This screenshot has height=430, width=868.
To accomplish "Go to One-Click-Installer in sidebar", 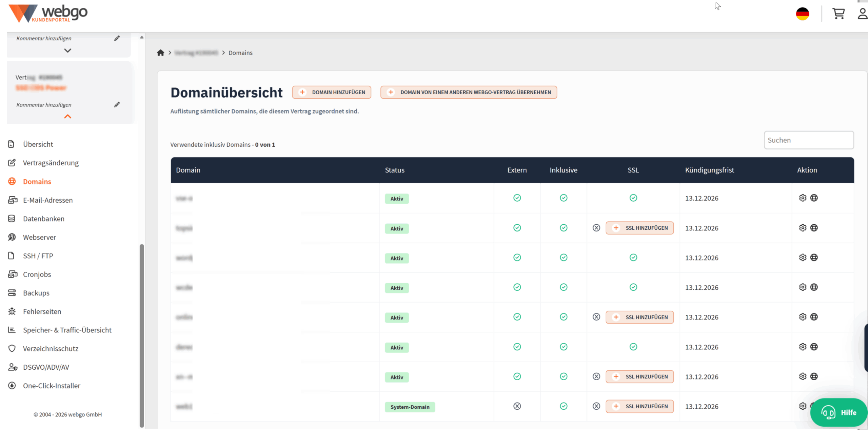I will [x=52, y=386].
